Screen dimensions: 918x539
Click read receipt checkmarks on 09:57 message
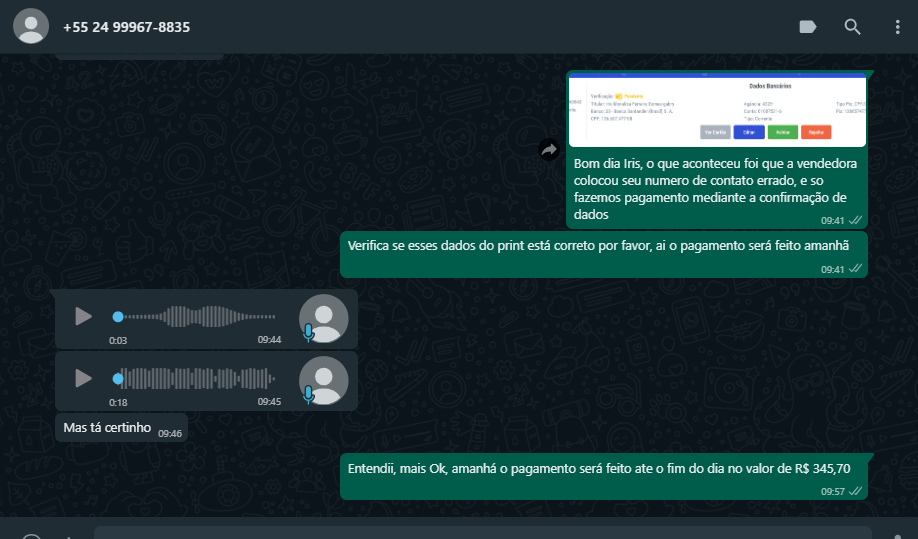pyautogui.click(x=855, y=491)
